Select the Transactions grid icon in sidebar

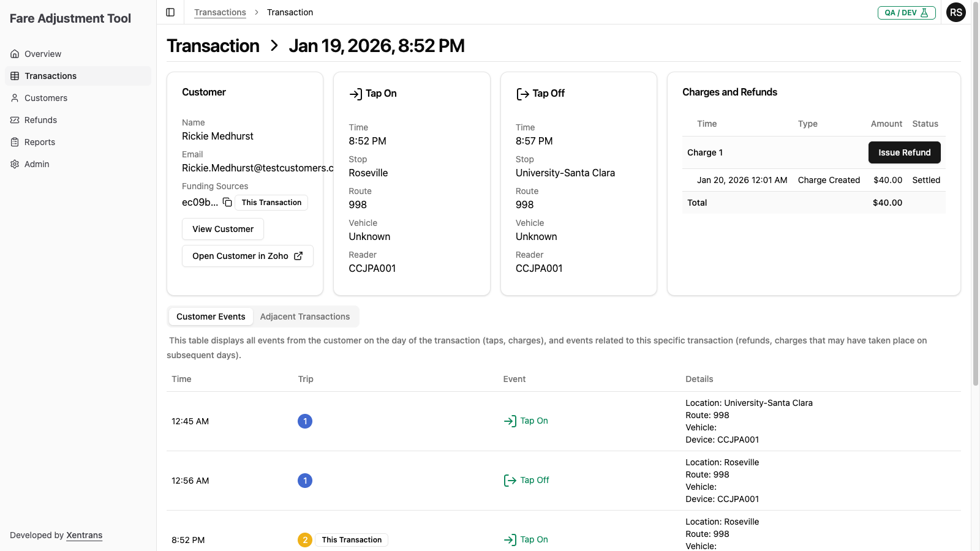click(x=15, y=75)
